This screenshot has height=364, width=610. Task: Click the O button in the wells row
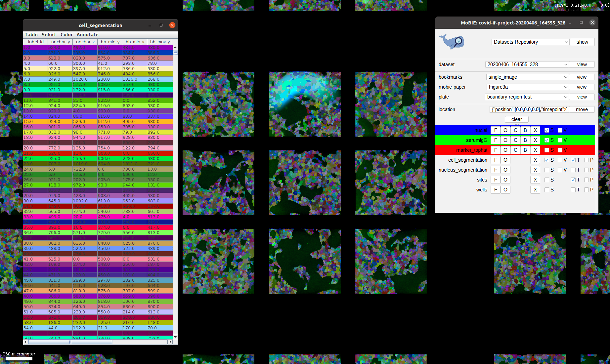click(505, 190)
